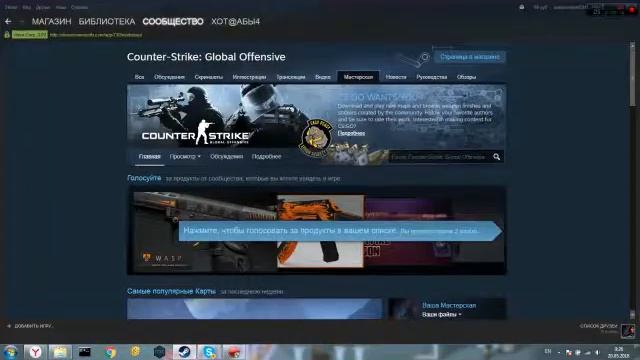640x360 pixels.
Task: Open the Windows Start orb
Action: pos(11,352)
